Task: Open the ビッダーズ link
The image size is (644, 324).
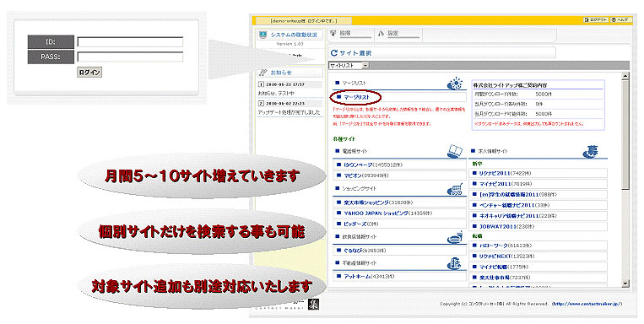Action: (355, 224)
